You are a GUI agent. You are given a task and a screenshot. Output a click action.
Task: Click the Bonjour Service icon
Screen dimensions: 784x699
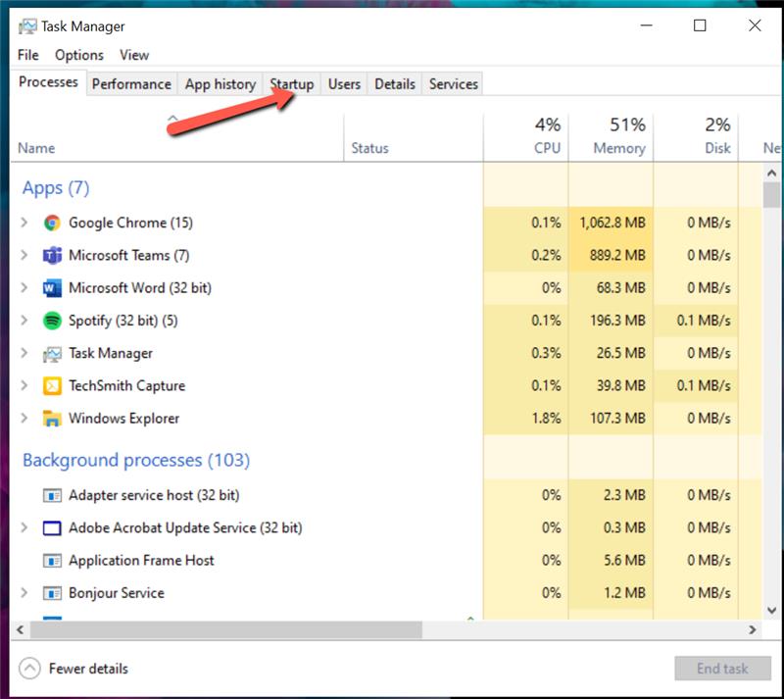pos(52,593)
